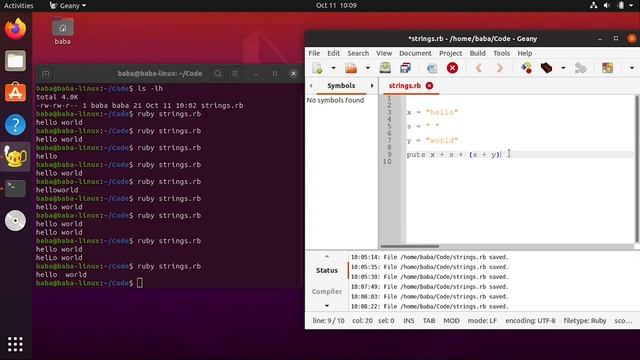Click the x = "hello" line in editor
This screenshot has width=640, height=360.
432,112
